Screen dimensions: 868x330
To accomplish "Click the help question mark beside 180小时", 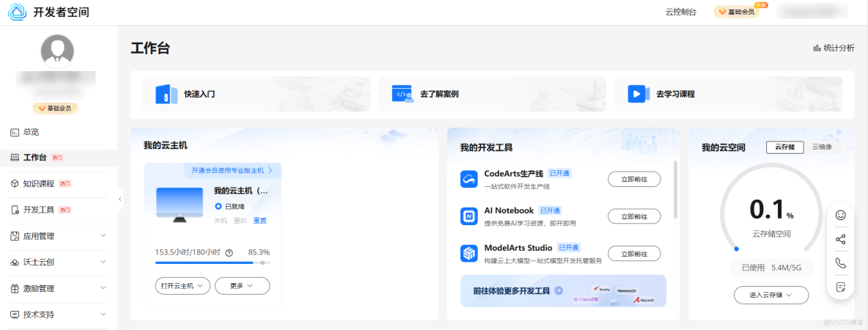I will (229, 252).
